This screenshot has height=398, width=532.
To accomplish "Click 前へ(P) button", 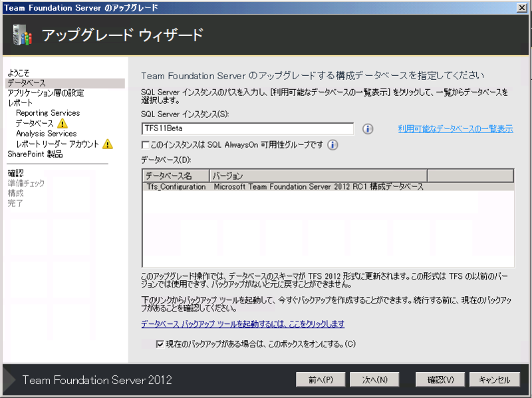I will [x=321, y=379].
